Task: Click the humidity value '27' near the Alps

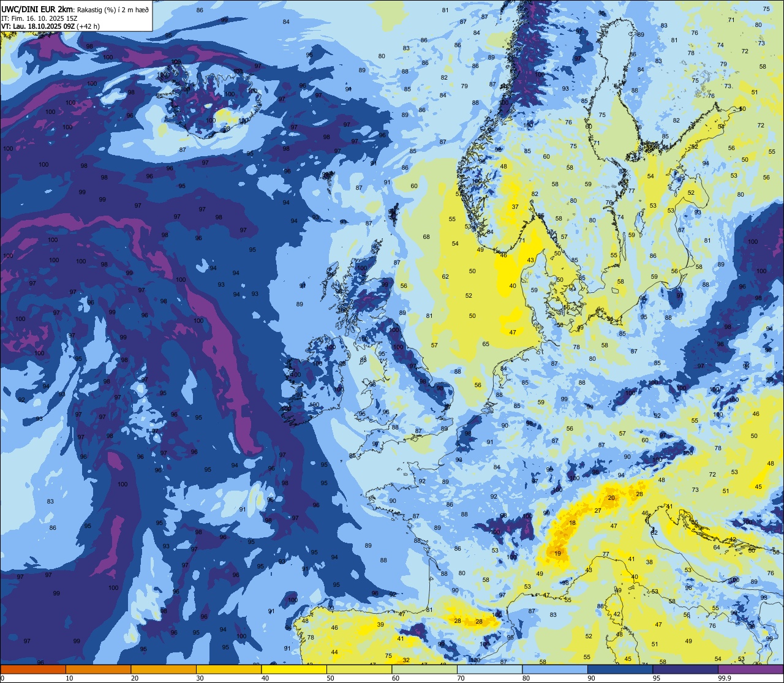Action: coord(597,511)
